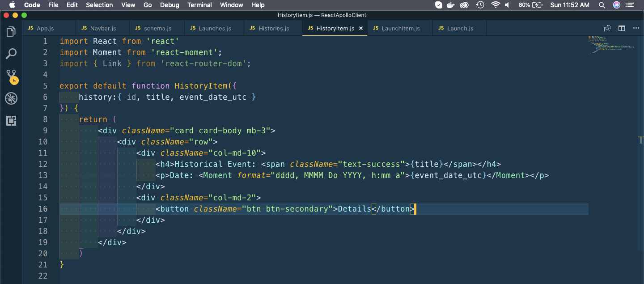Open Spotlight search in menu bar
Image resolution: width=644 pixels, height=284 pixels.
(x=602, y=5)
